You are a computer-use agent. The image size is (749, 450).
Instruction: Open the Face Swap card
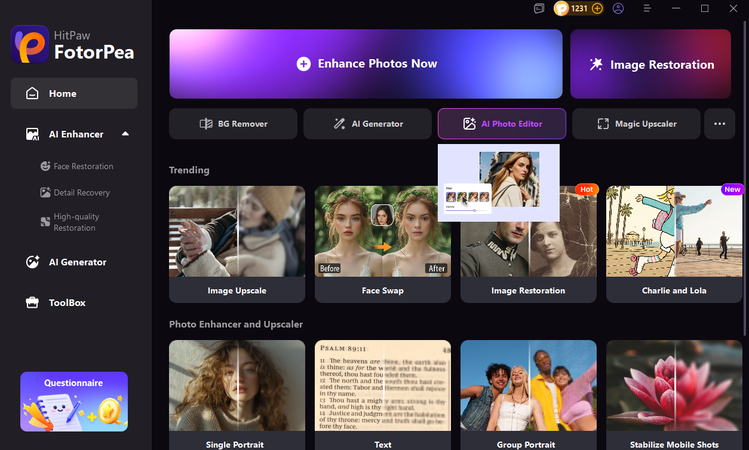pyautogui.click(x=383, y=244)
